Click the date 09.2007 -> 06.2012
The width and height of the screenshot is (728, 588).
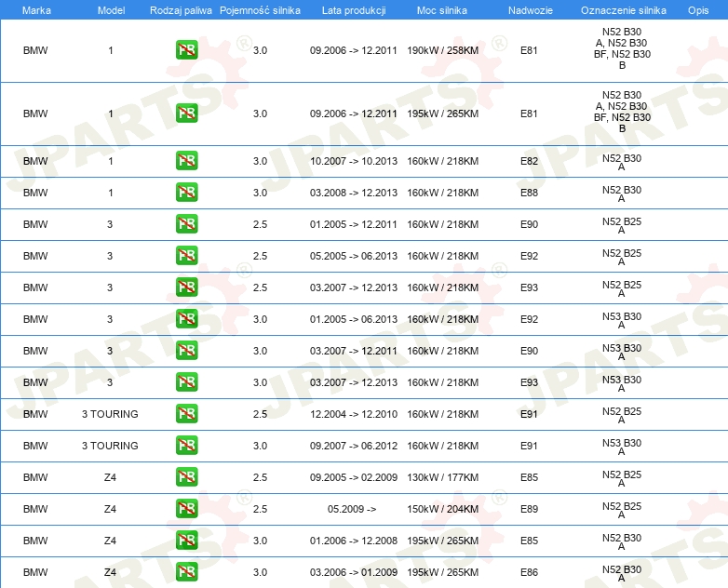[354, 446]
